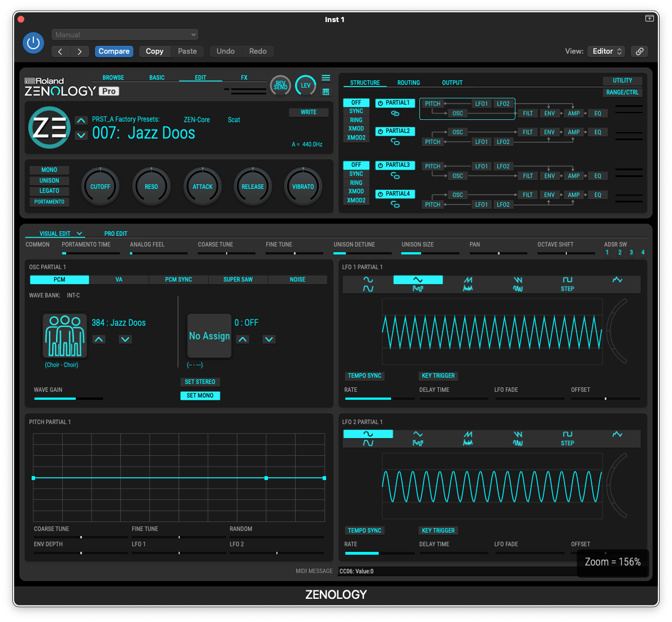Switch to PRO EDIT tab

tap(116, 234)
